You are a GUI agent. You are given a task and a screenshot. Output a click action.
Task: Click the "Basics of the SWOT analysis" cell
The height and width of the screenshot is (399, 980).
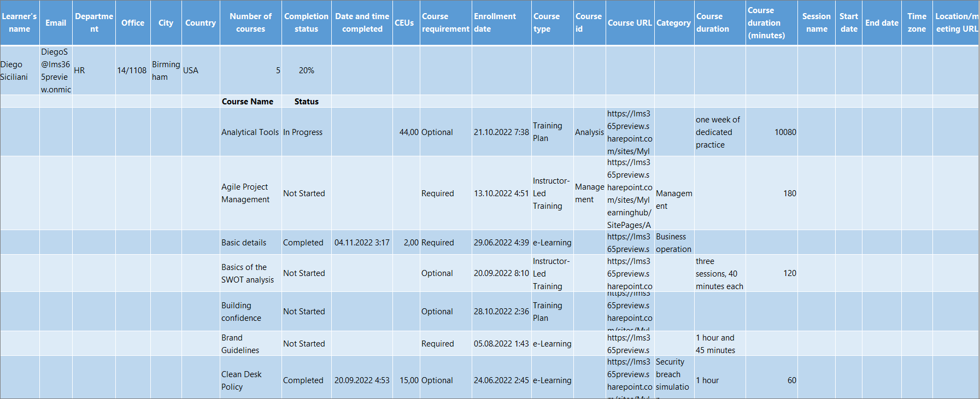[x=248, y=273]
